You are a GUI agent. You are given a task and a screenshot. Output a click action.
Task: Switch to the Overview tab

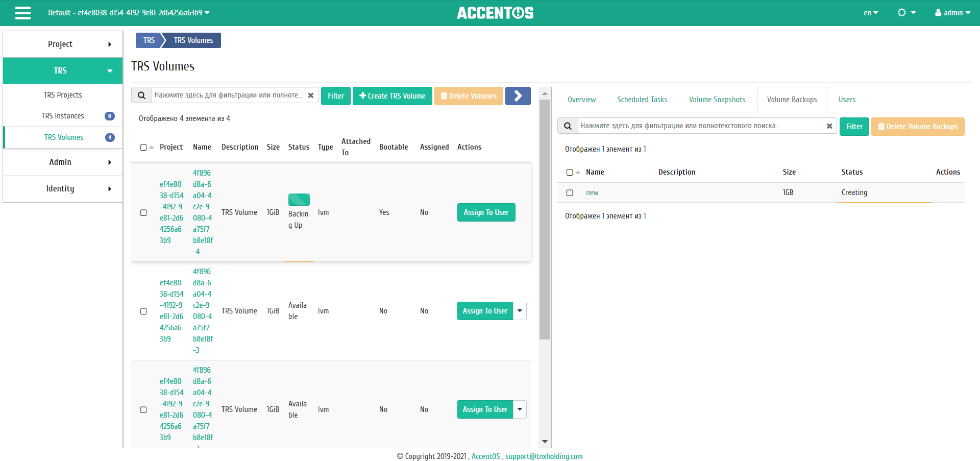pyautogui.click(x=582, y=100)
